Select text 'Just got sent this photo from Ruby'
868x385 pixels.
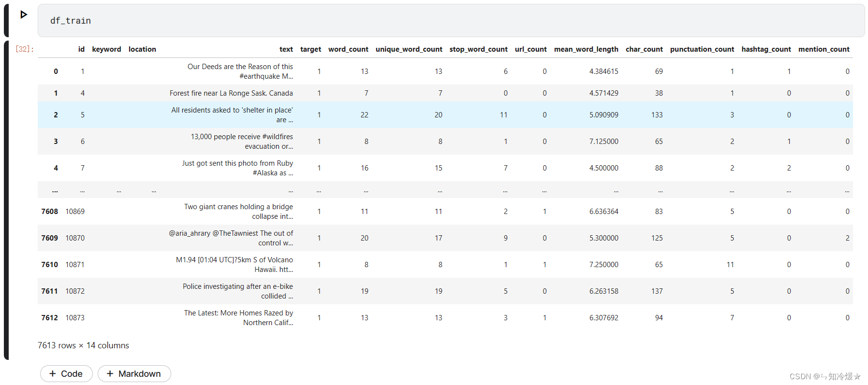coord(237,163)
